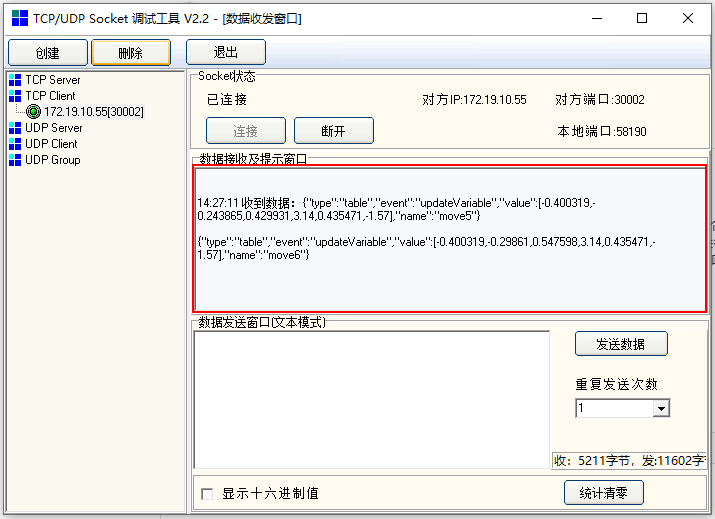715x519 pixels.
Task: Click the UDP Client node icon
Action: pos(15,144)
